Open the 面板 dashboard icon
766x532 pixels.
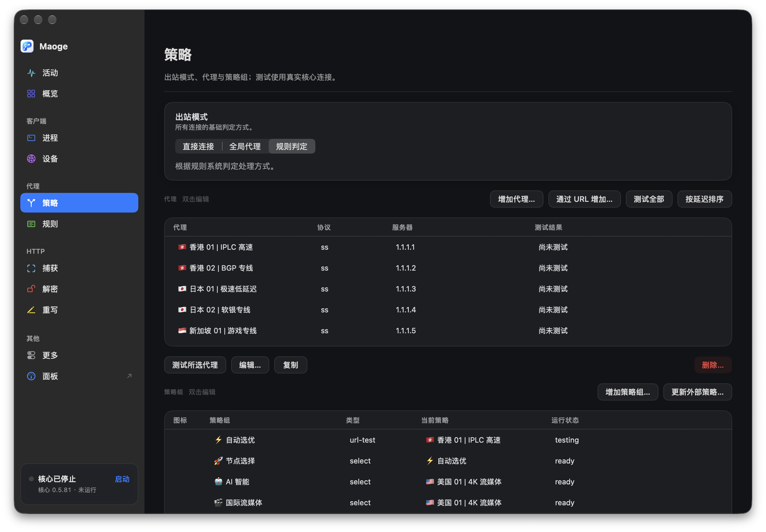coord(31,376)
